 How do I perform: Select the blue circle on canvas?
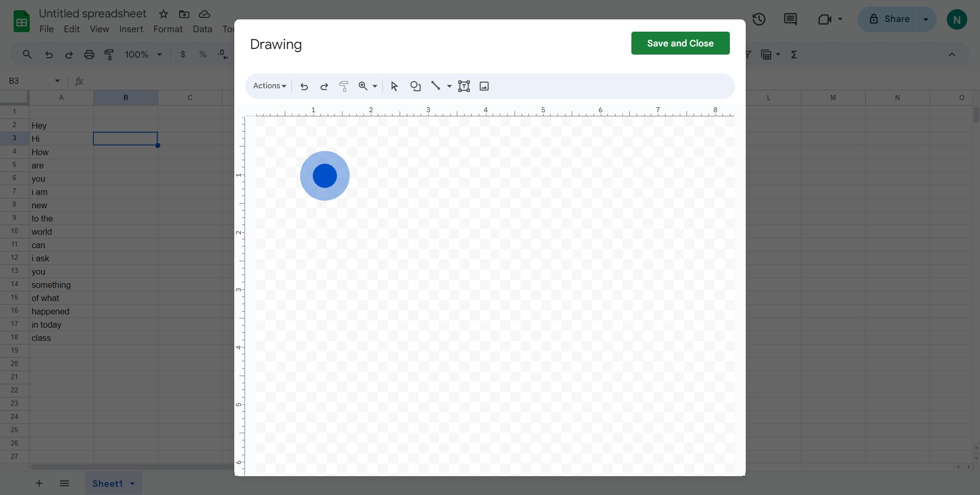click(325, 176)
